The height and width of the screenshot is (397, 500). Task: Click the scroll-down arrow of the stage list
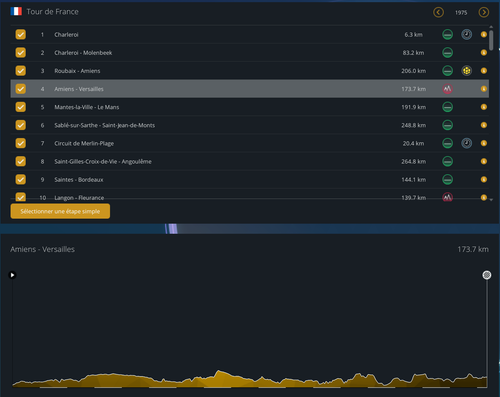pos(491,199)
